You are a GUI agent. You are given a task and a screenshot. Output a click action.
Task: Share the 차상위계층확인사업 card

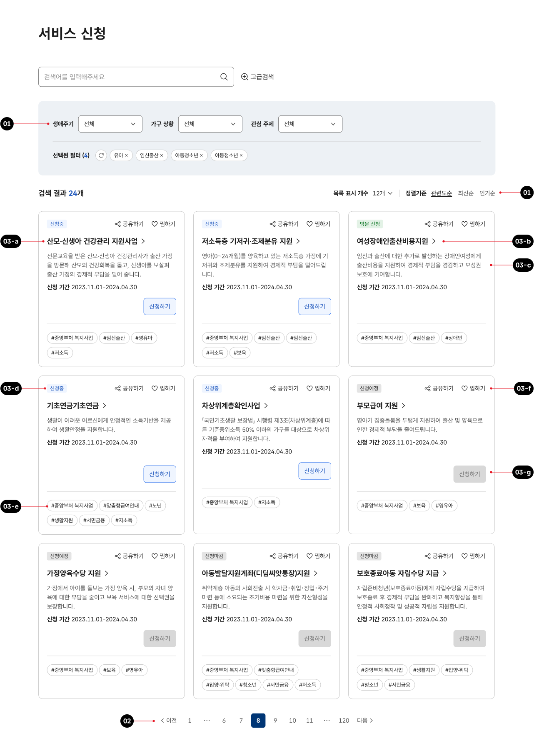284,388
